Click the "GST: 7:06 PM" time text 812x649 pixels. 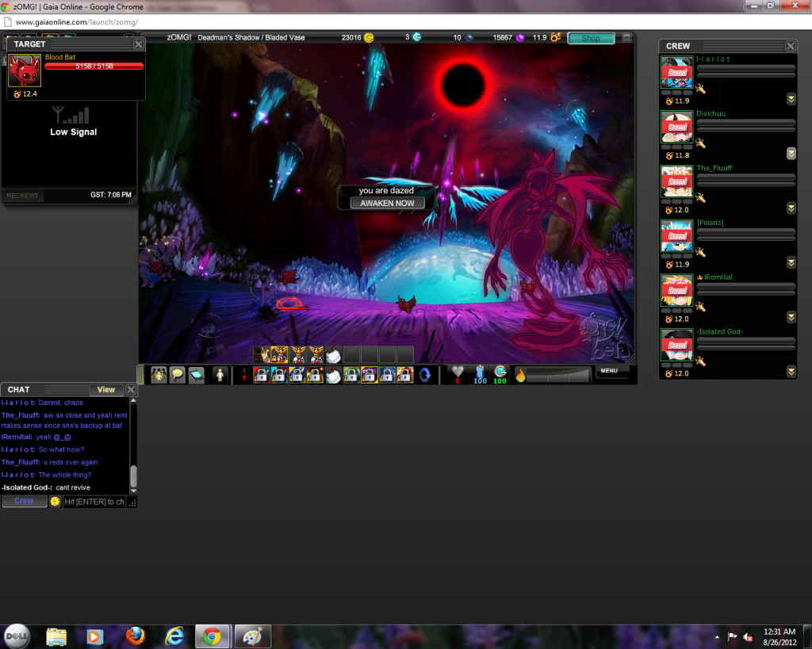(111, 195)
